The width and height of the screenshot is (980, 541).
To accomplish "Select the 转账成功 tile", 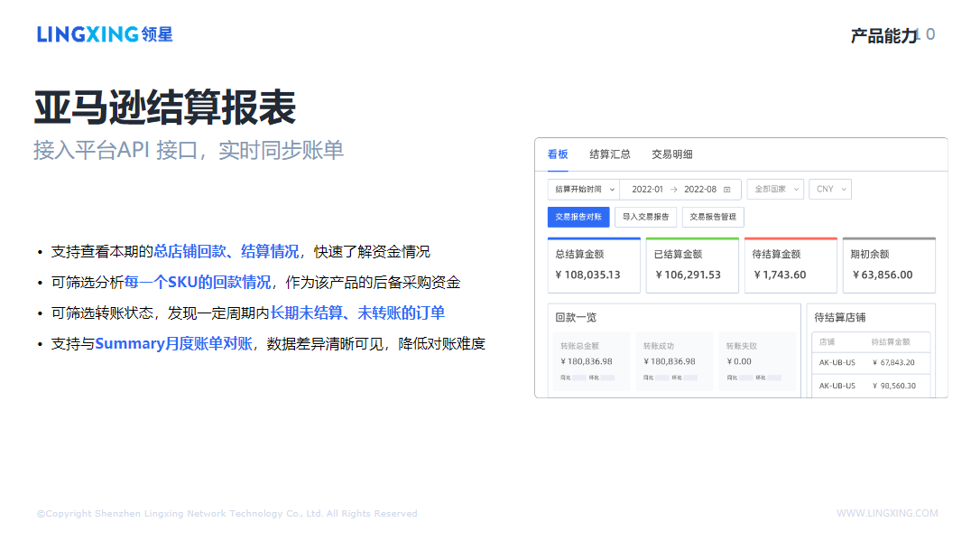I will tap(674, 361).
